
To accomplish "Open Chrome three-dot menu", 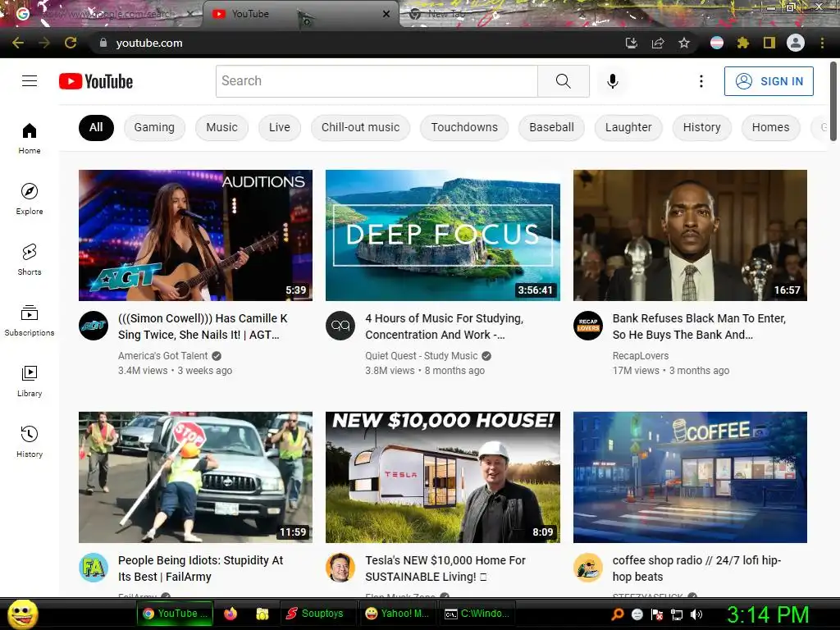I will (x=822, y=43).
